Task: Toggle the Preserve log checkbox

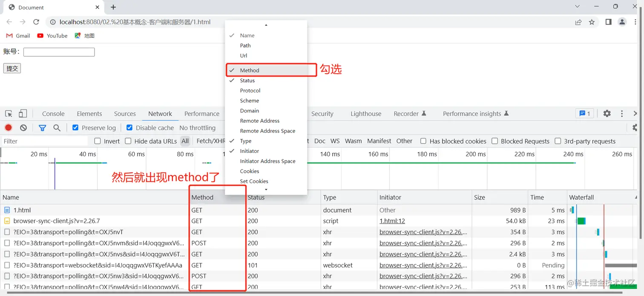Action: pyautogui.click(x=75, y=128)
